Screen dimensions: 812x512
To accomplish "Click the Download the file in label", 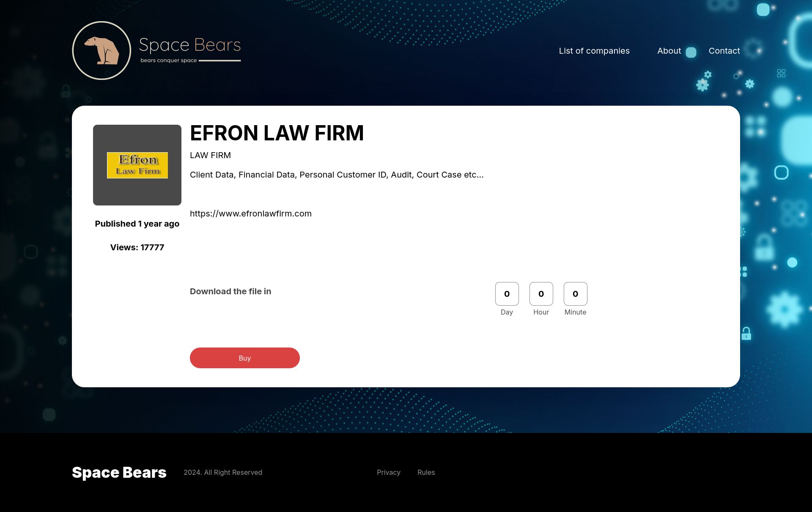I will (230, 291).
